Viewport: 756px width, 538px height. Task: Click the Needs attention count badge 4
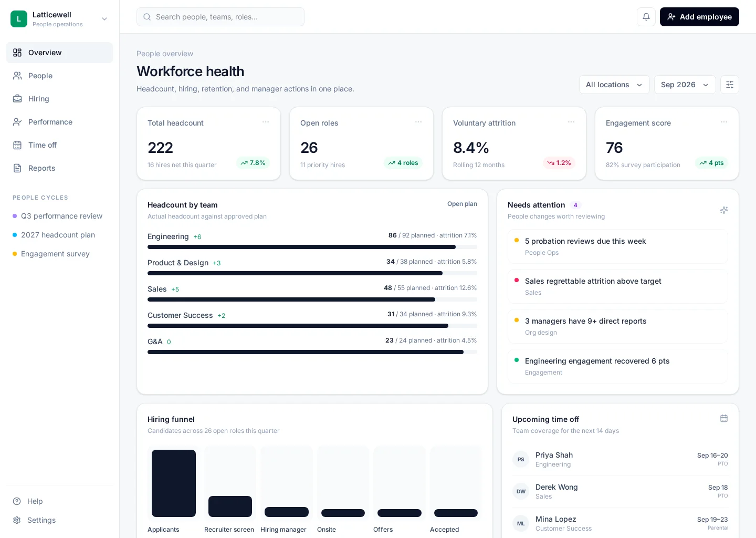point(575,205)
